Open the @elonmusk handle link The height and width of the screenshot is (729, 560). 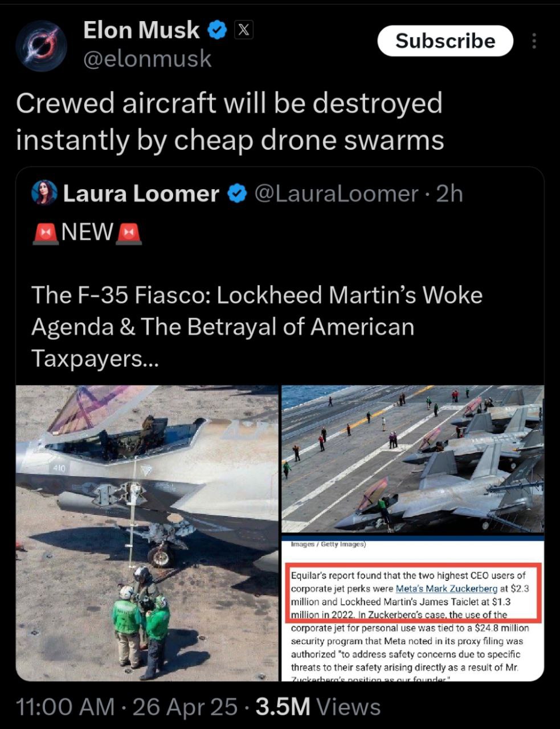pos(148,59)
